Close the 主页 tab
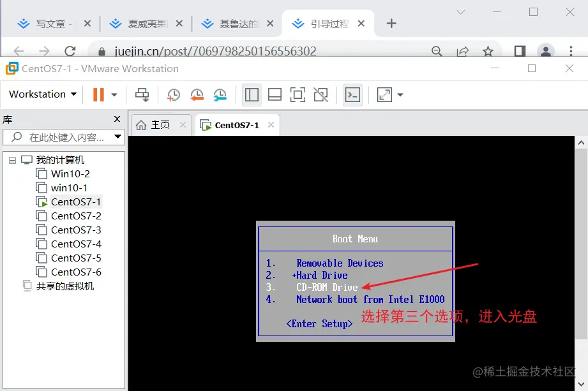Screen dimensions: 588x391 pos(183,125)
